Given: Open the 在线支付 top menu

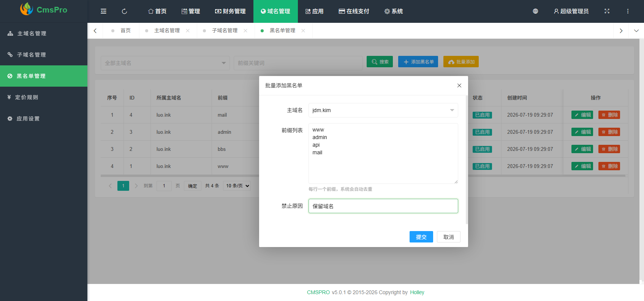Looking at the screenshot, I should pos(354,11).
